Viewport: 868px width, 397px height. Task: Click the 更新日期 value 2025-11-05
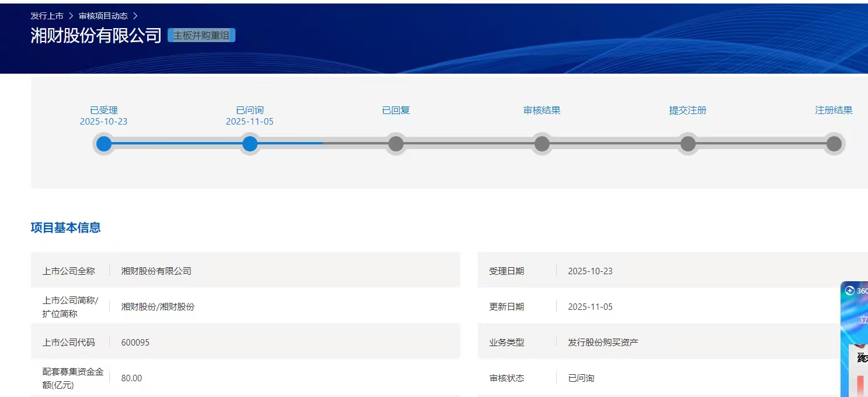[x=591, y=307]
